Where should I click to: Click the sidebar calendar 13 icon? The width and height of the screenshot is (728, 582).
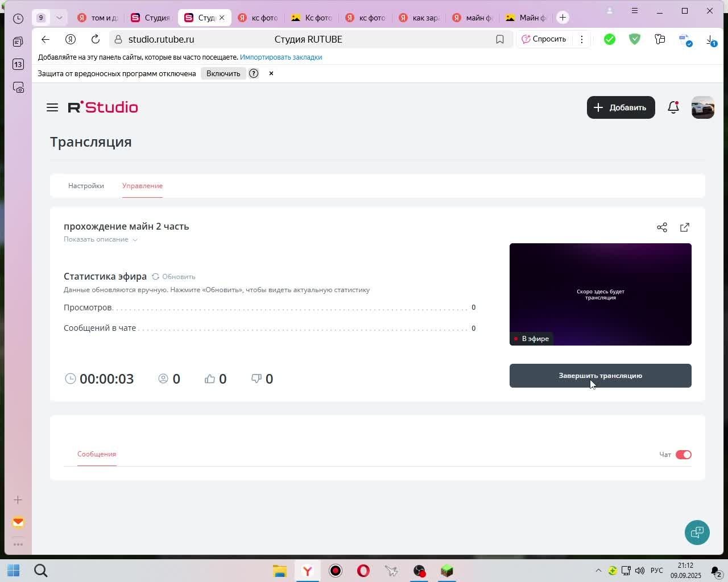pyautogui.click(x=18, y=64)
